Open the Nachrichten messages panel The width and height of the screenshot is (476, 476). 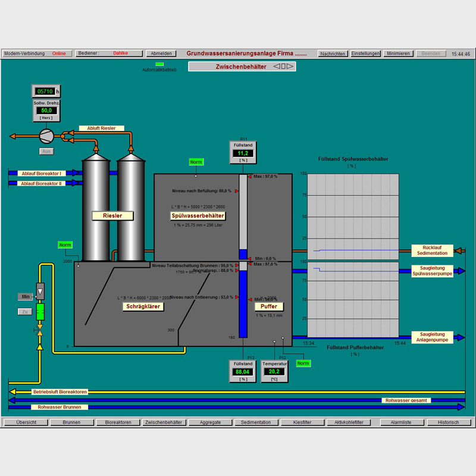[333, 54]
